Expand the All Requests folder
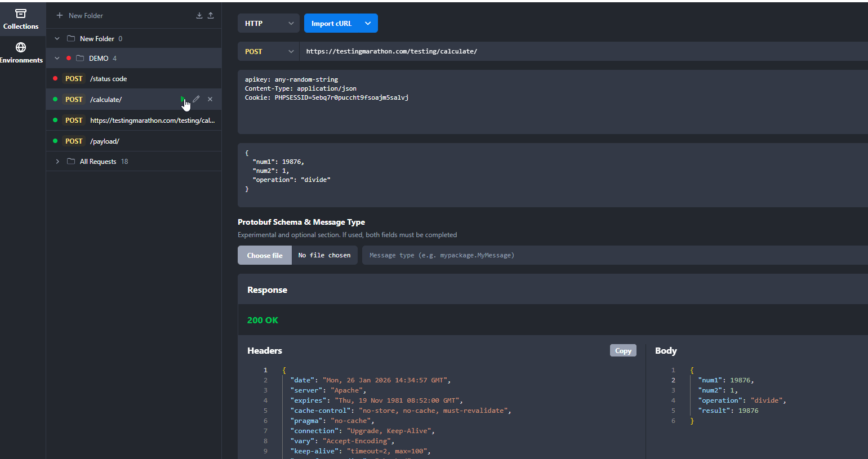This screenshot has width=868, height=459. 57,161
